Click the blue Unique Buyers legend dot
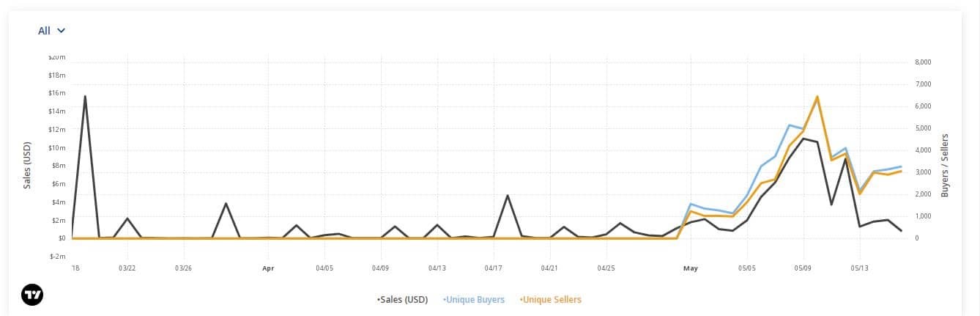The height and width of the screenshot is (316, 980). click(445, 299)
